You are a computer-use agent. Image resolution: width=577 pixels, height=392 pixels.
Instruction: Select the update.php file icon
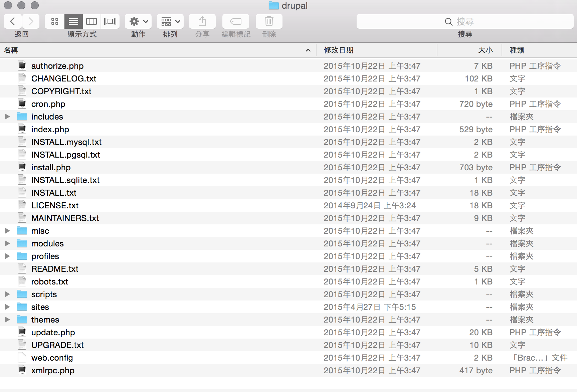[x=22, y=332]
